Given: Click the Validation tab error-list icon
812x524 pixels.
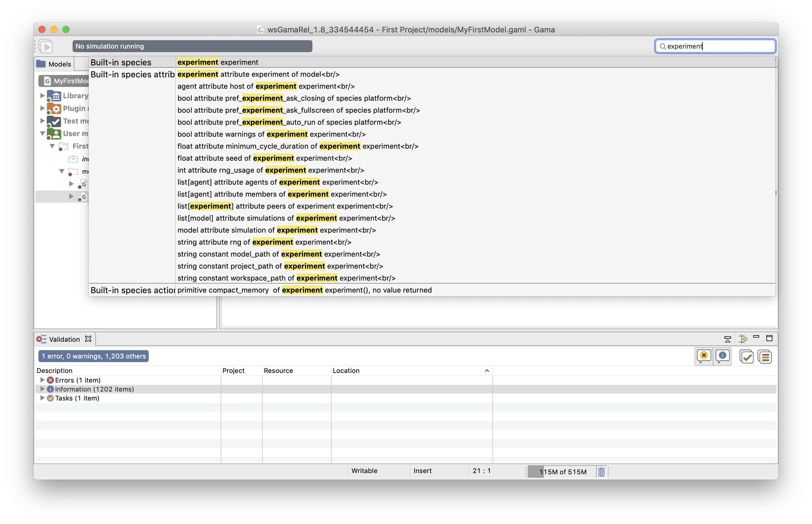Looking at the screenshot, I should 41,339.
